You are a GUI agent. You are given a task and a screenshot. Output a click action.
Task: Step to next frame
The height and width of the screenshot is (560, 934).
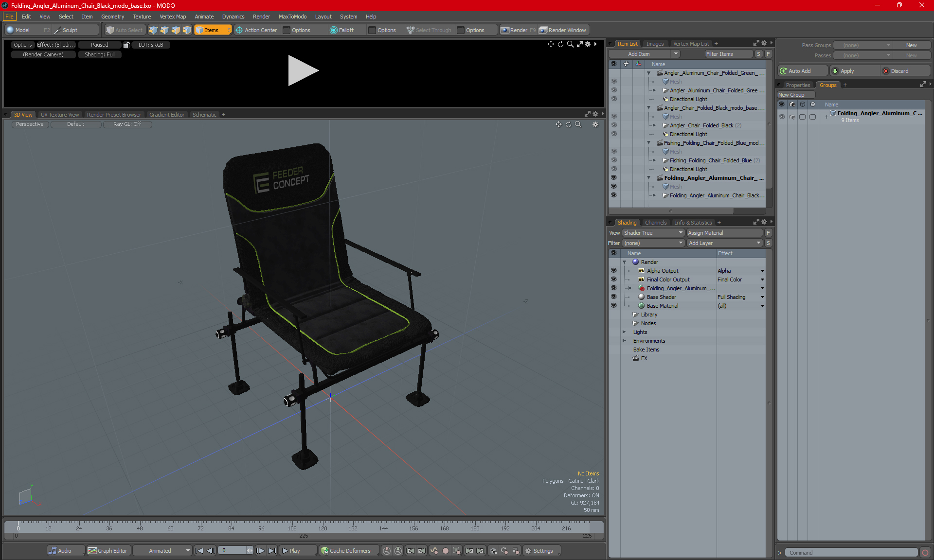click(x=261, y=551)
